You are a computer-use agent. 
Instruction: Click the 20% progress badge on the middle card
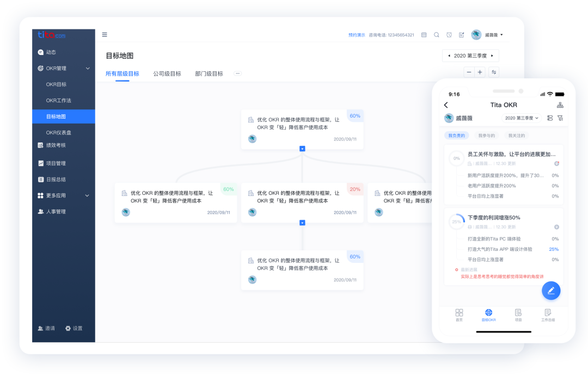[355, 189]
